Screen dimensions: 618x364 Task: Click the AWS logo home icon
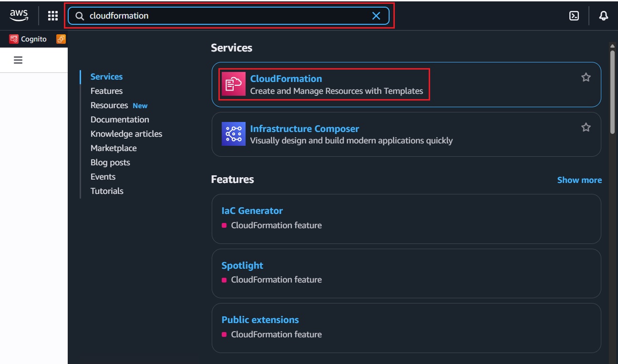(19, 16)
